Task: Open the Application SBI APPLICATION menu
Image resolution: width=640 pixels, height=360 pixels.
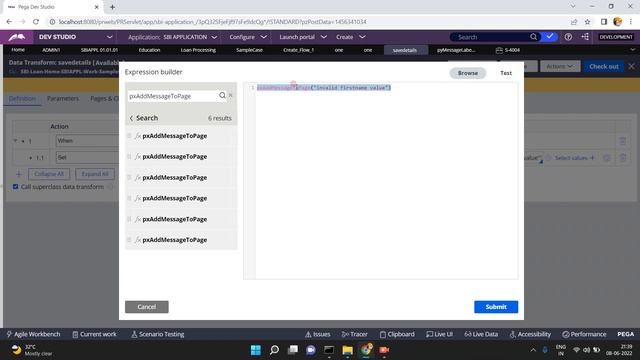Action: click(172, 37)
